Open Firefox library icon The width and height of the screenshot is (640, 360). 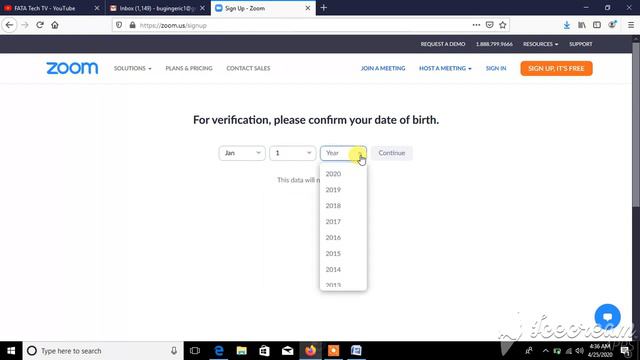(x=582, y=25)
